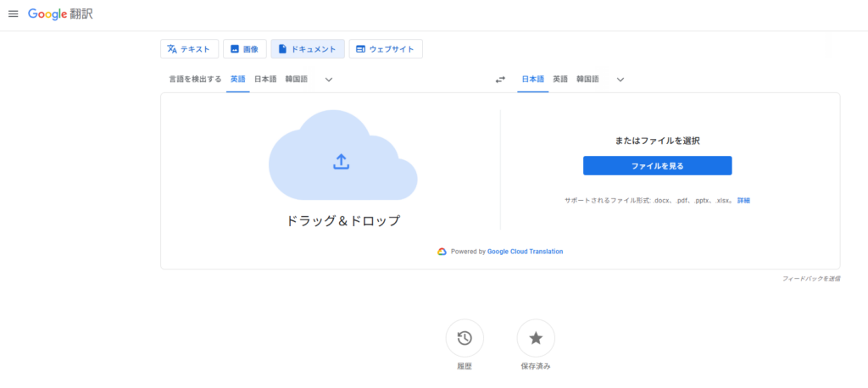Click the Google Cloud logo icon
Screen dimensions: 868x388
click(x=442, y=252)
